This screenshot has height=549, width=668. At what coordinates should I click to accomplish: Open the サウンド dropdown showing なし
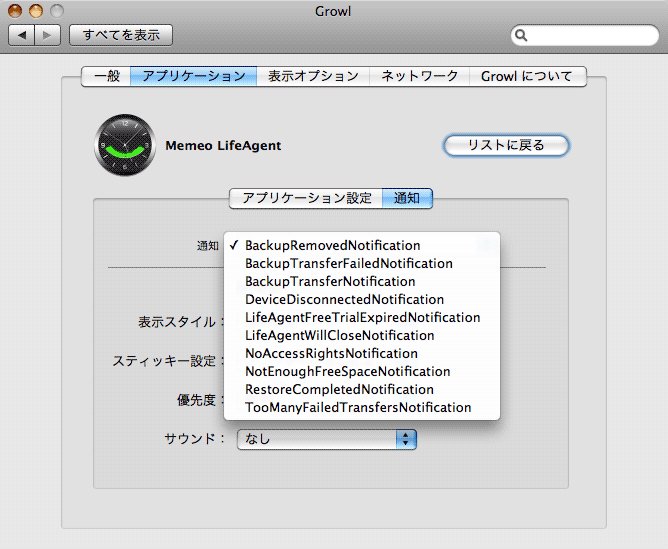[x=326, y=439]
